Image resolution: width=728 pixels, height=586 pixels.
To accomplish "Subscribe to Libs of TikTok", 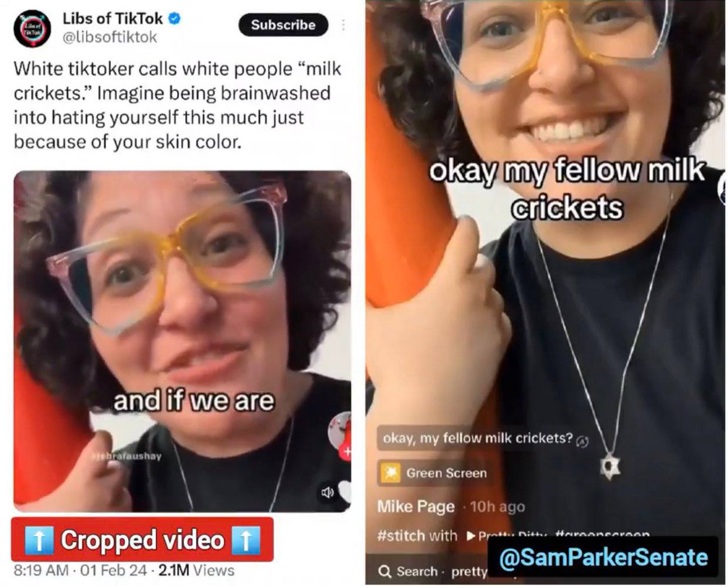I will pyautogui.click(x=283, y=25).
